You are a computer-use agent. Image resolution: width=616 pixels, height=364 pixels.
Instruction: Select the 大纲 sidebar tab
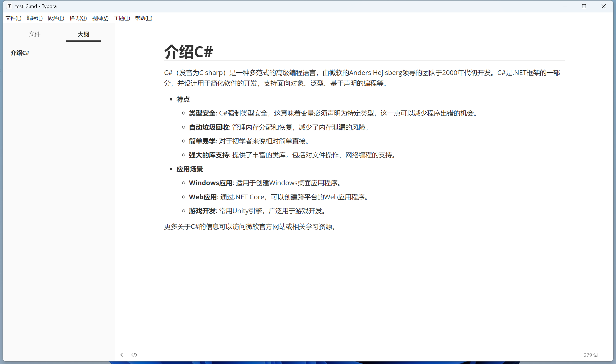point(83,34)
